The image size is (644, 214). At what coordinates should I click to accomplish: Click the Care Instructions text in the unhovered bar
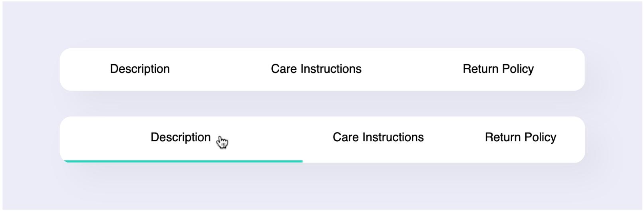coord(316,69)
